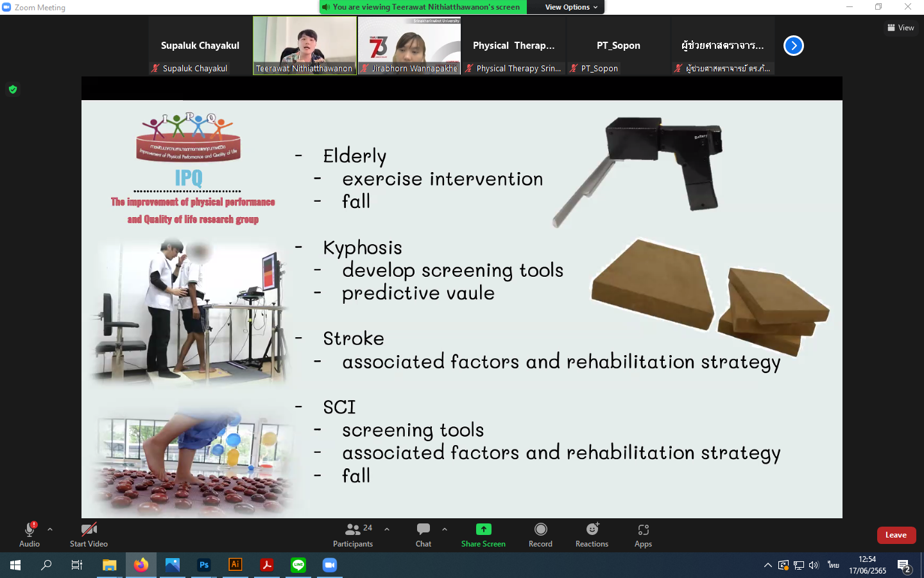Open LINE from the taskbar
The width and height of the screenshot is (924, 578).
point(298,565)
